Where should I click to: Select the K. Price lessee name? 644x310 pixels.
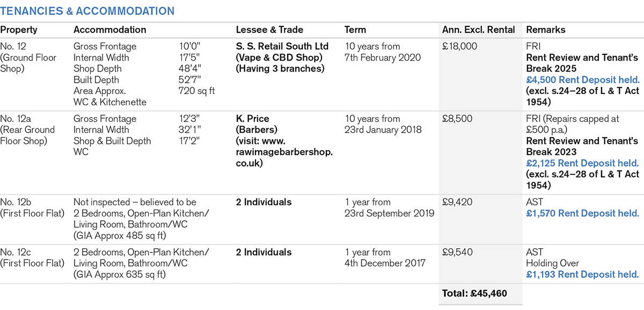click(x=252, y=119)
